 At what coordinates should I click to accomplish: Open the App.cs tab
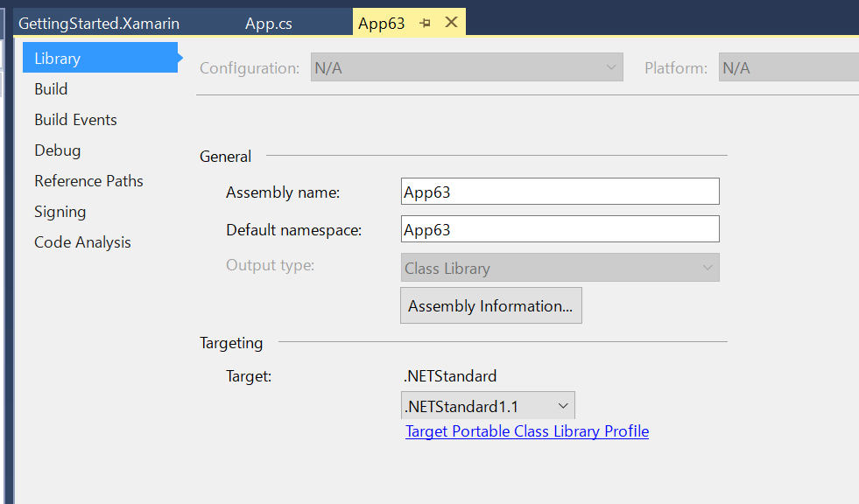(x=269, y=24)
